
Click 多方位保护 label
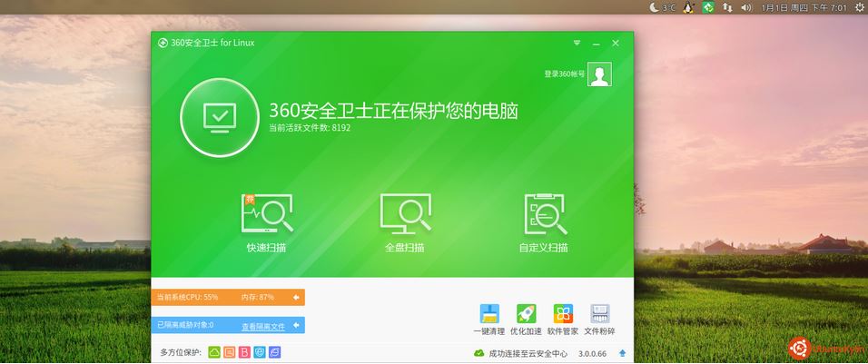pos(181,352)
